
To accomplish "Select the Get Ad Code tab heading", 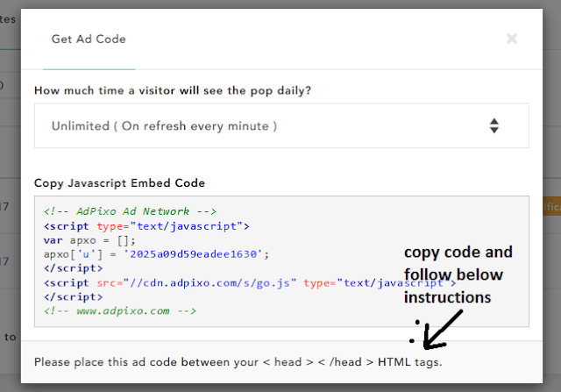I will pyautogui.click(x=89, y=39).
